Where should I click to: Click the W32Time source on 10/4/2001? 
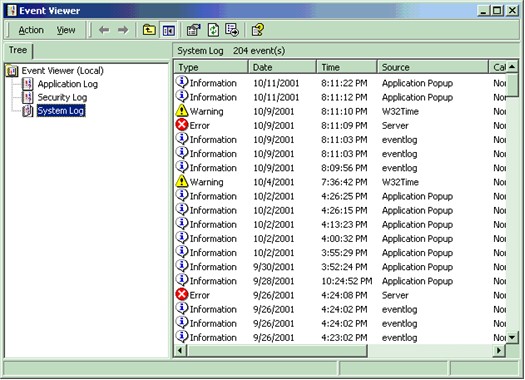pyautogui.click(x=400, y=182)
